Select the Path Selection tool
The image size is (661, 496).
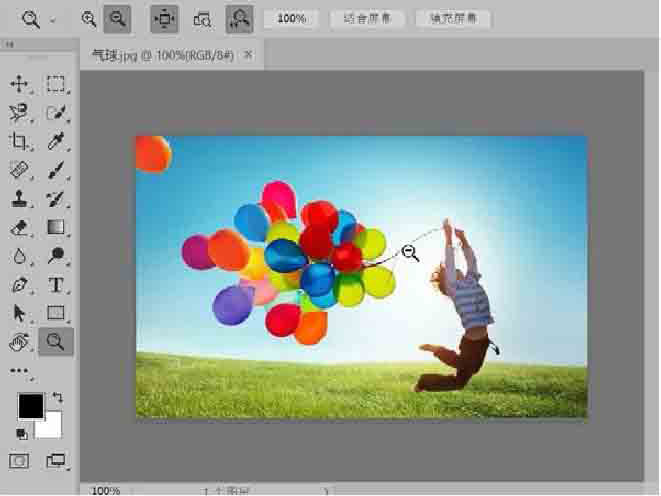[x=19, y=313]
